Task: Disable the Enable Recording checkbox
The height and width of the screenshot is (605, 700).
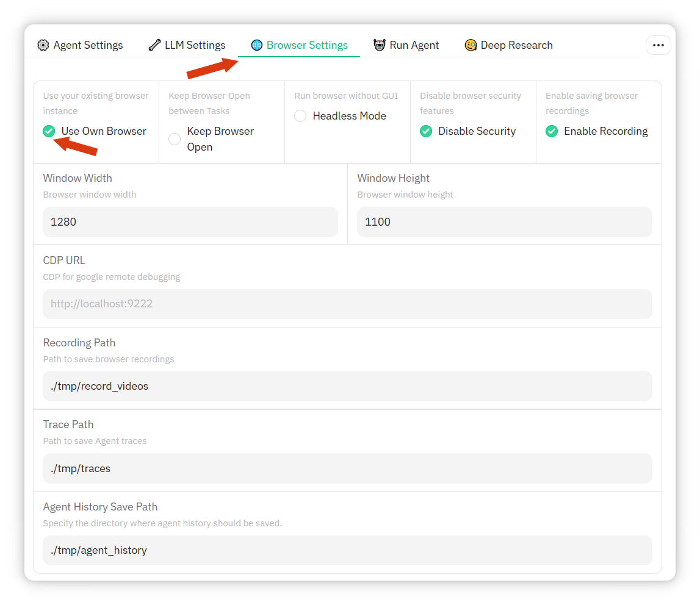Action: [552, 131]
